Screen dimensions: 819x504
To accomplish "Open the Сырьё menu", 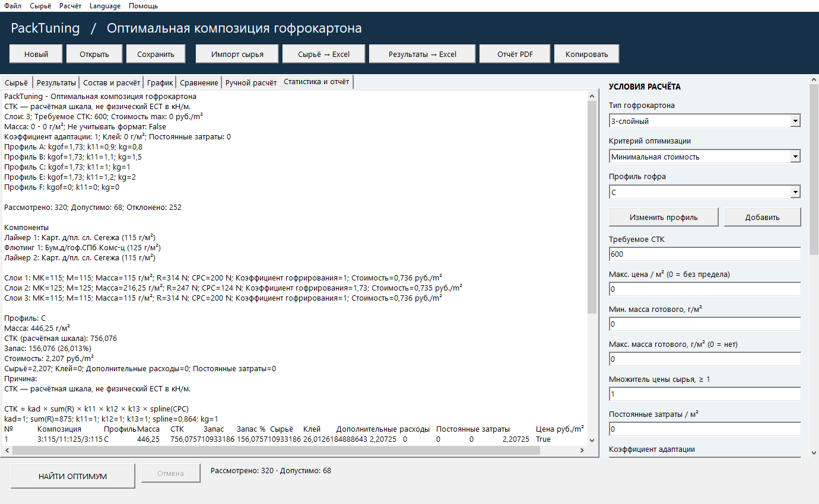I will point(40,6).
